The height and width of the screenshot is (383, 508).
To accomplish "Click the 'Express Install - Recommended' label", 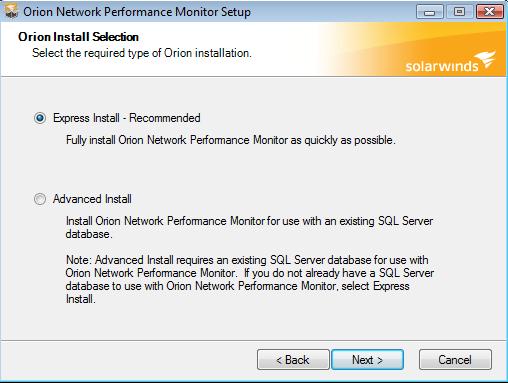I will pos(127,118).
